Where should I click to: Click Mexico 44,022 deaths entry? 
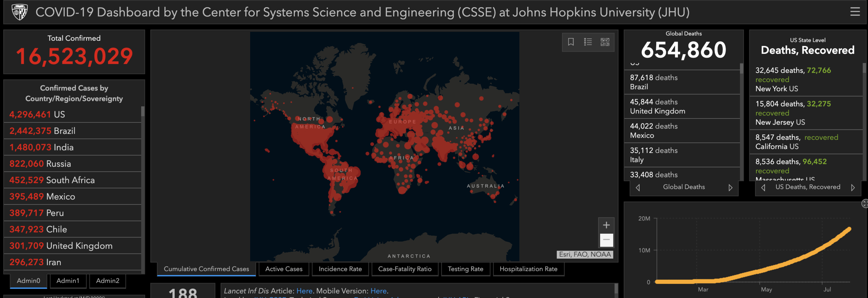coord(682,131)
